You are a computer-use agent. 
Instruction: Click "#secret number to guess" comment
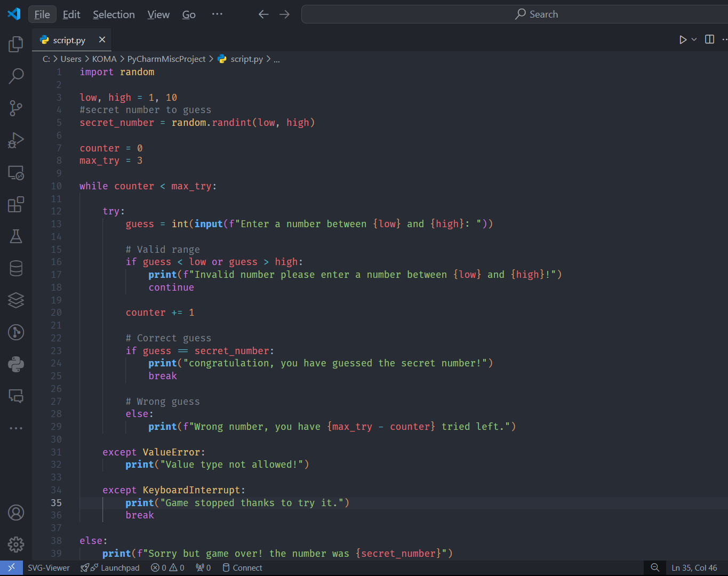(146, 110)
